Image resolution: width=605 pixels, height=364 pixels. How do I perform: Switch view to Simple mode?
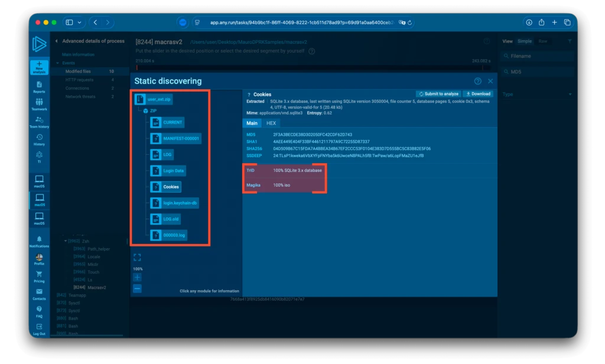(524, 41)
